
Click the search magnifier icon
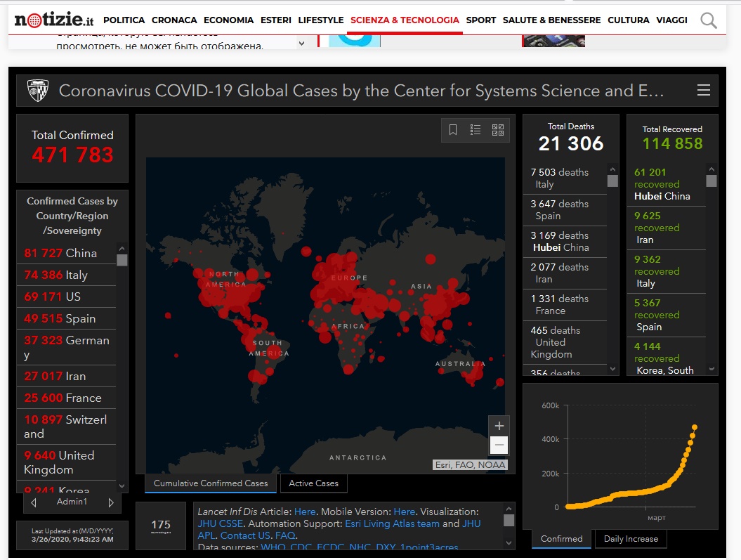pos(708,20)
